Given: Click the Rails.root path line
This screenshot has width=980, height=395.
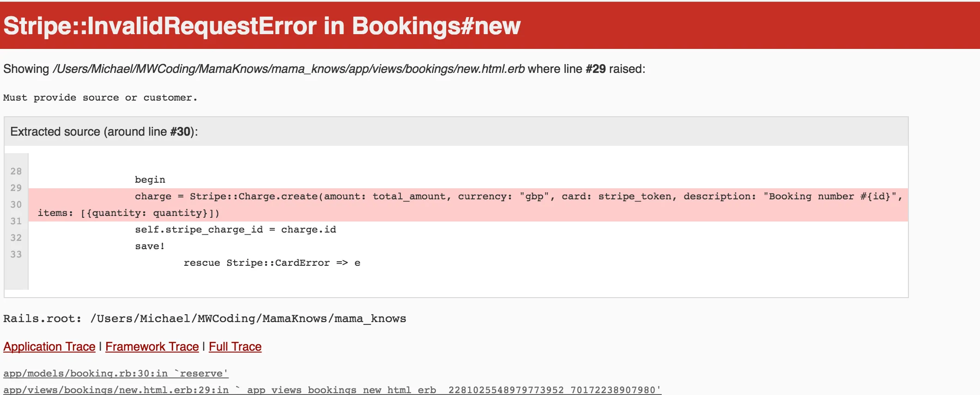Looking at the screenshot, I should [x=205, y=319].
